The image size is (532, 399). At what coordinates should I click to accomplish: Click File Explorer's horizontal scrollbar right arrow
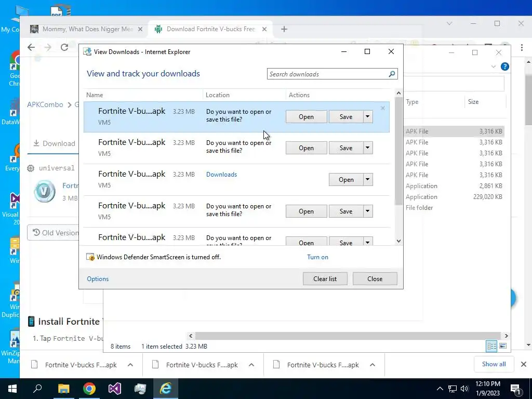coord(506,336)
